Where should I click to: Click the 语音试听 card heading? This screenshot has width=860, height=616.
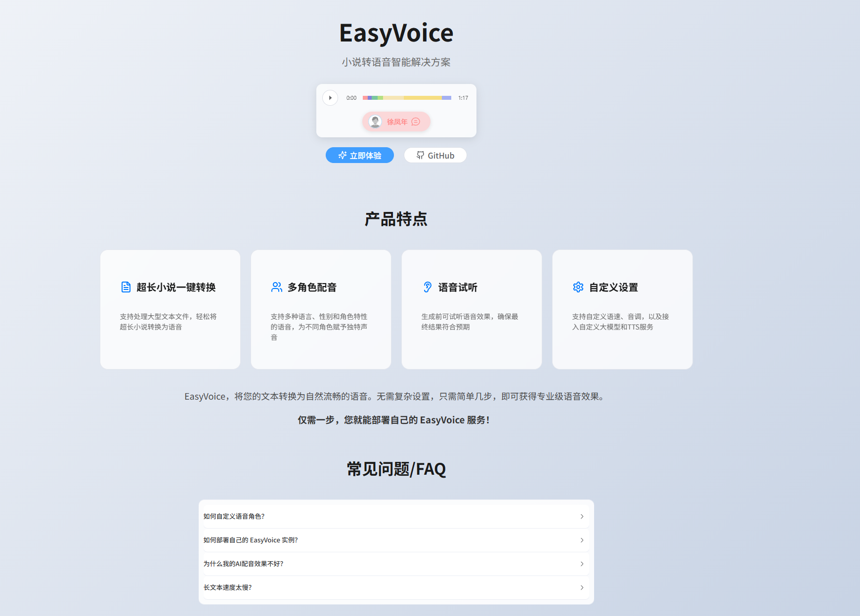click(458, 287)
